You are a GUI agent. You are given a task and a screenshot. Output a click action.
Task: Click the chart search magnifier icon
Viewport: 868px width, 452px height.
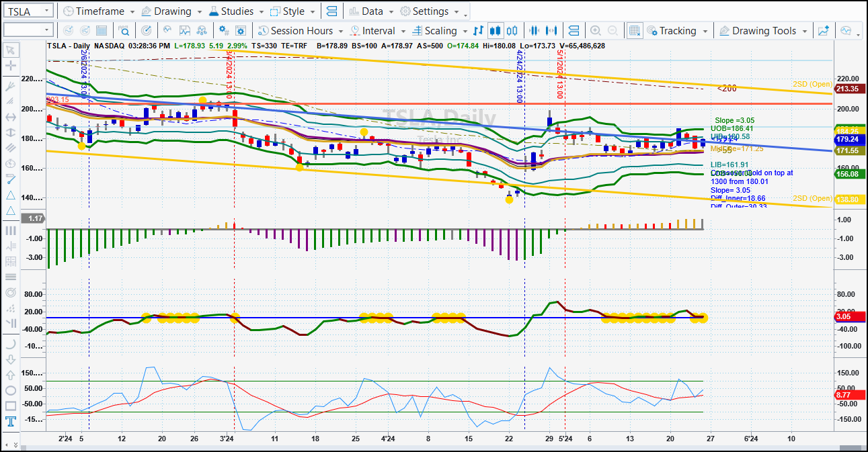tap(124, 31)
